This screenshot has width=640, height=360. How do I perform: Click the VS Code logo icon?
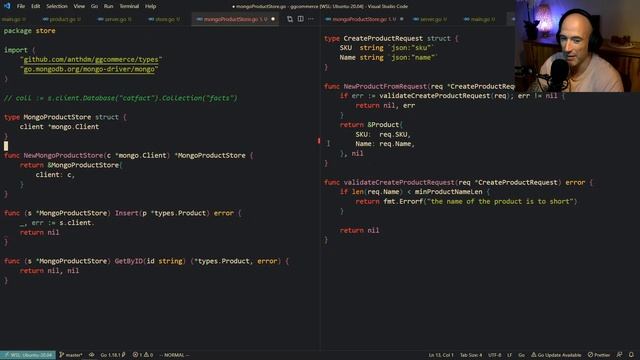click(x=7, y=6)
